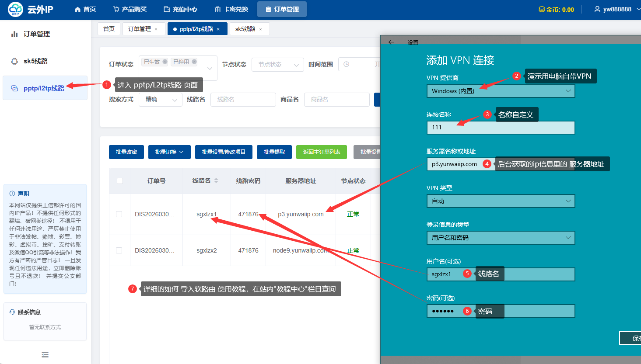Sort the table by 线路名 column
Viewport: 641px width, 364px height.
coord(216,180)
